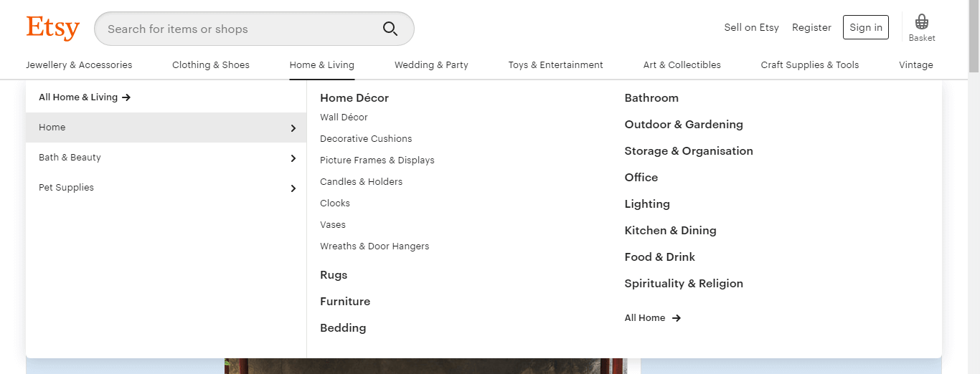Screen dimensions: 980x374
Task: Open the Home & Living menu
Action: 322,64
